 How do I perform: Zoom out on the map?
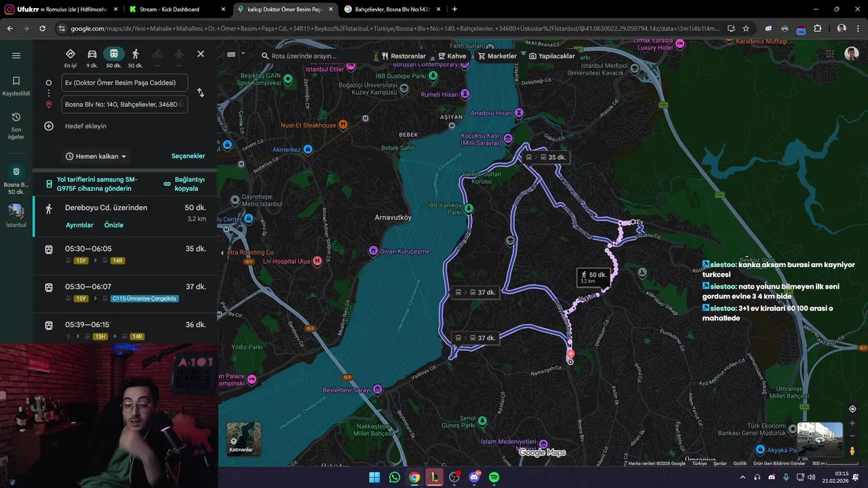[x=852, y=436]
